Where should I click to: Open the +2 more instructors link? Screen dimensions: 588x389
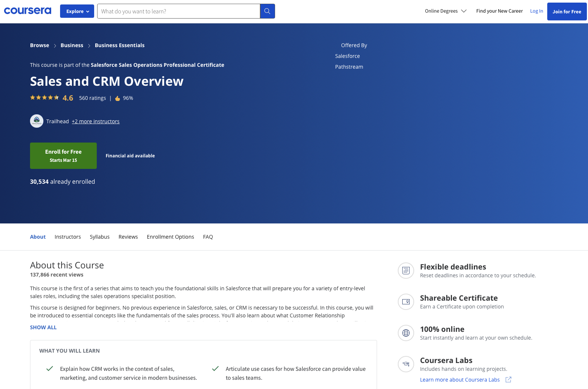click(x=96, y=121)
